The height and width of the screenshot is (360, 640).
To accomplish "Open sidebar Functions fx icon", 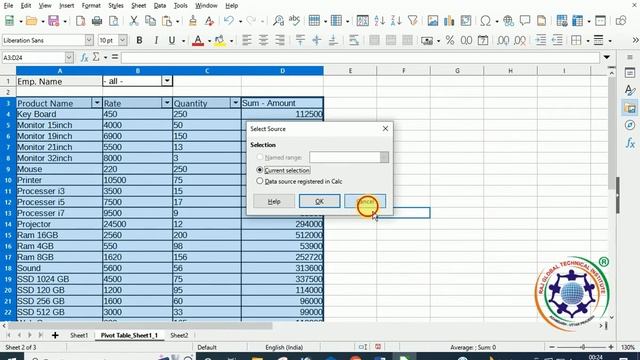I will [x=630, y=143].
